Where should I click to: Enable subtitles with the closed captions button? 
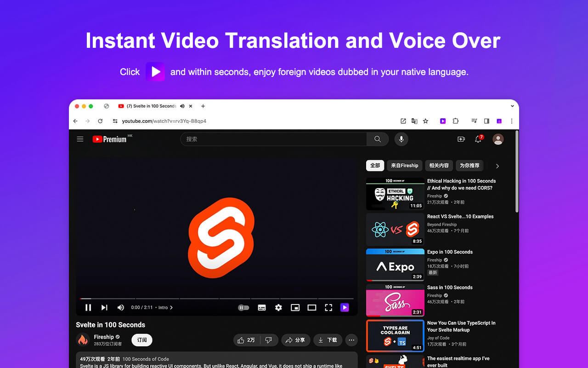(262, 307)
